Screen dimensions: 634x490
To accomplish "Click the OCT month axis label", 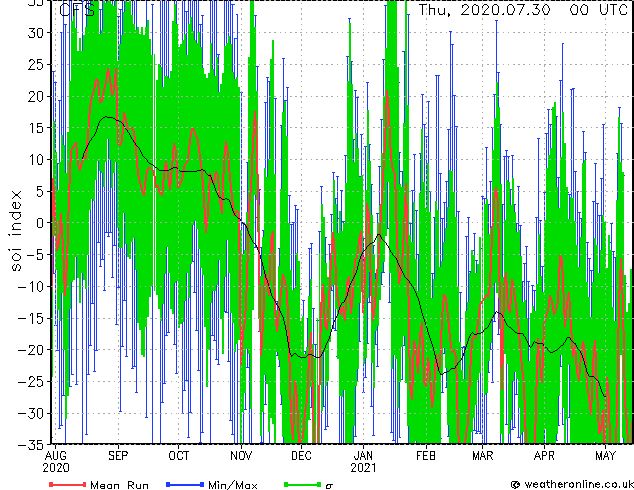I will point(179,456).
